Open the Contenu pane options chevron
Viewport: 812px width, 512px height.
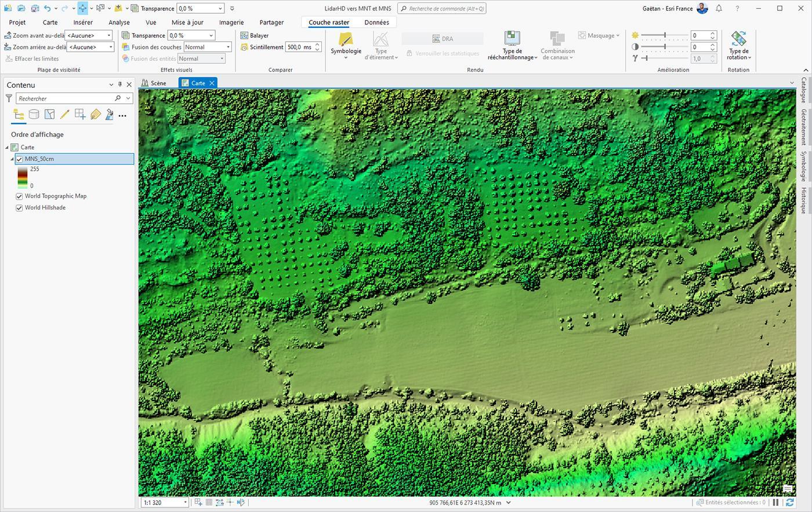[x=111, y=85]
